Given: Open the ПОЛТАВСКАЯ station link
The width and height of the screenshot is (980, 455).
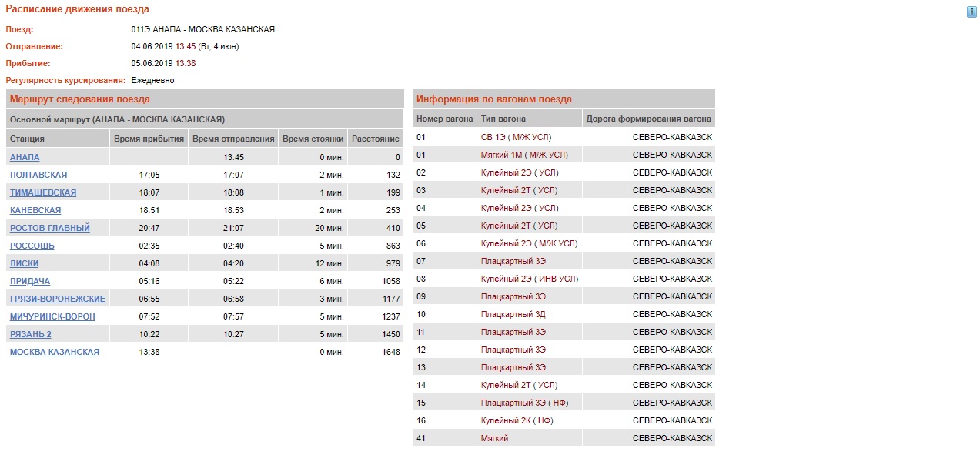Looking at the screenshot, I should tap(38, 175).
